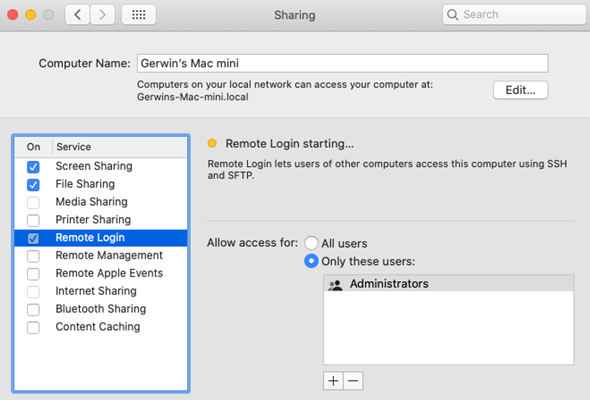Close the Sharing window
590x400 pixels.
tap(13, 15)
